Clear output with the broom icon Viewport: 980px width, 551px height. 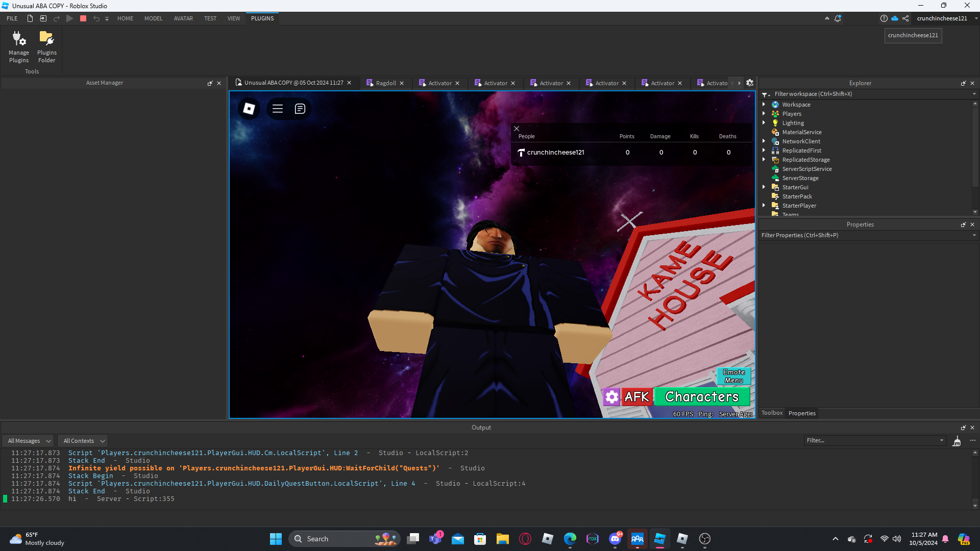(x=957, y=441)
